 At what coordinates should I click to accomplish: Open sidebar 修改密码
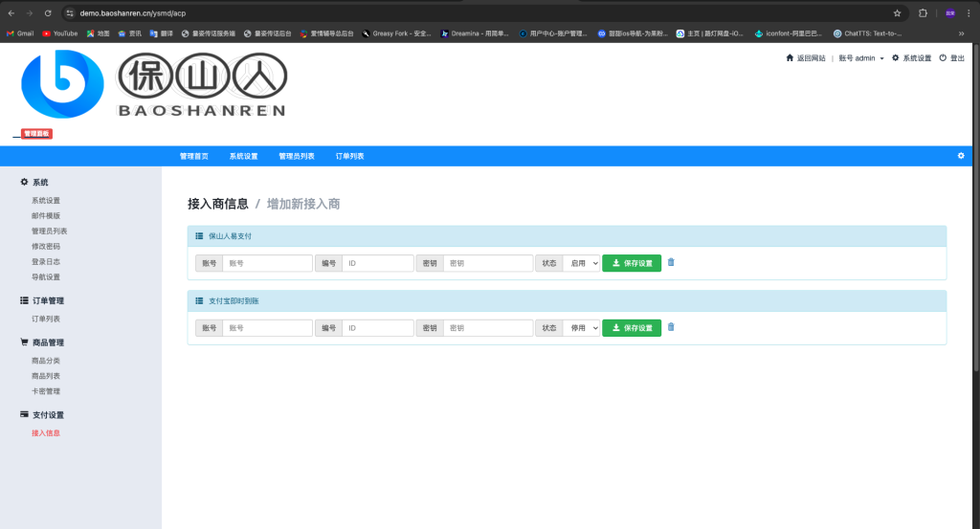46,246
